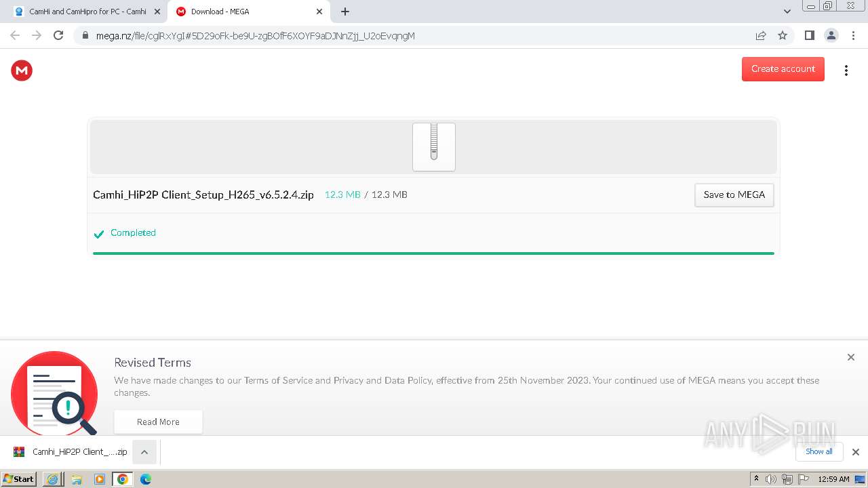
Task: Close the CamHi and CamHipro tab
Action: click(x=157, y=12)
